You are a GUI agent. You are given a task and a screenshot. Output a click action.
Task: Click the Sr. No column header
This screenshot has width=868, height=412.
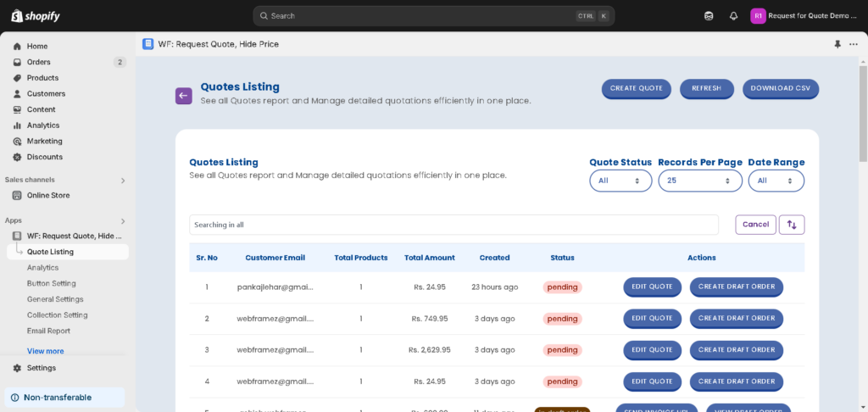coord(207,258)
